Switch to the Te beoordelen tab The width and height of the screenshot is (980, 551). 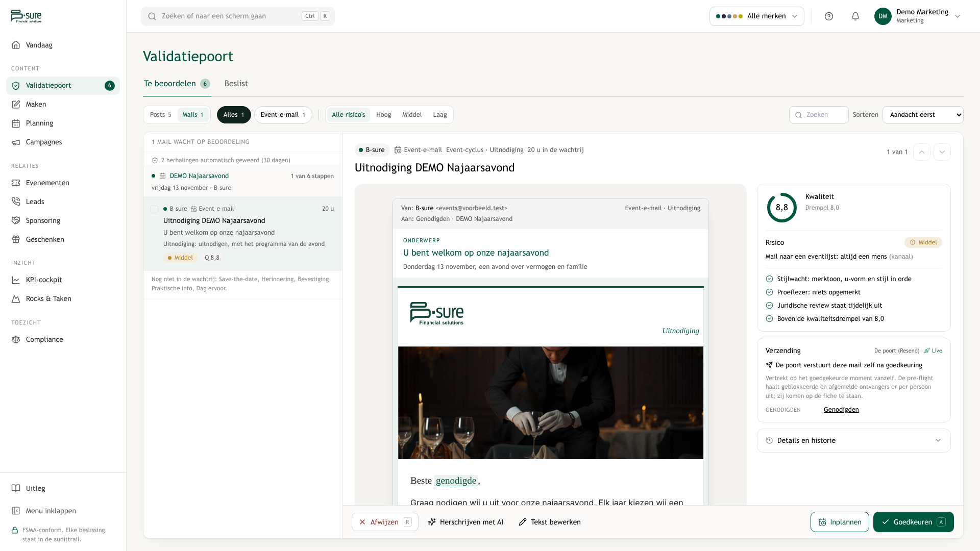177,84
